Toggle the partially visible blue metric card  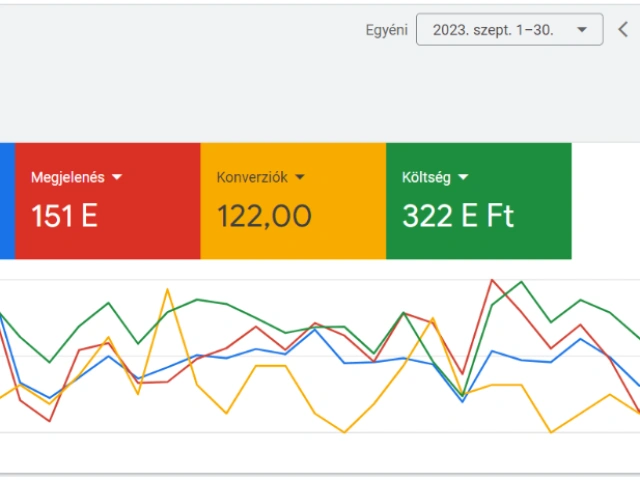(x=7, y=200)
